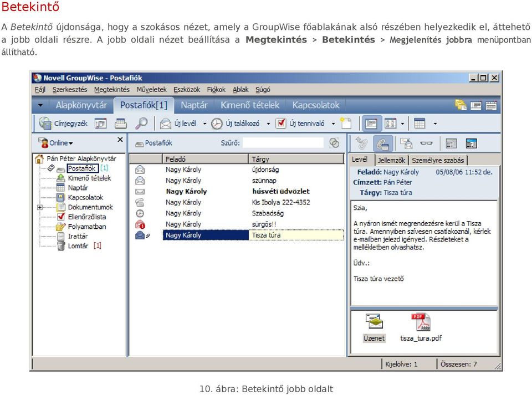
Task: Switch to the Személyre szabás tab
Action: coord(438,160)
